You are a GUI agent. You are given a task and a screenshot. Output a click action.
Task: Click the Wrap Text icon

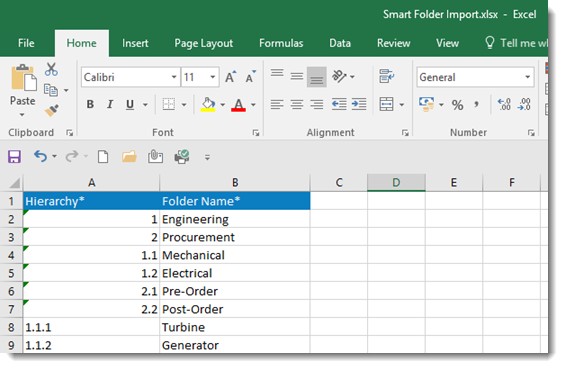click(386, 76)
